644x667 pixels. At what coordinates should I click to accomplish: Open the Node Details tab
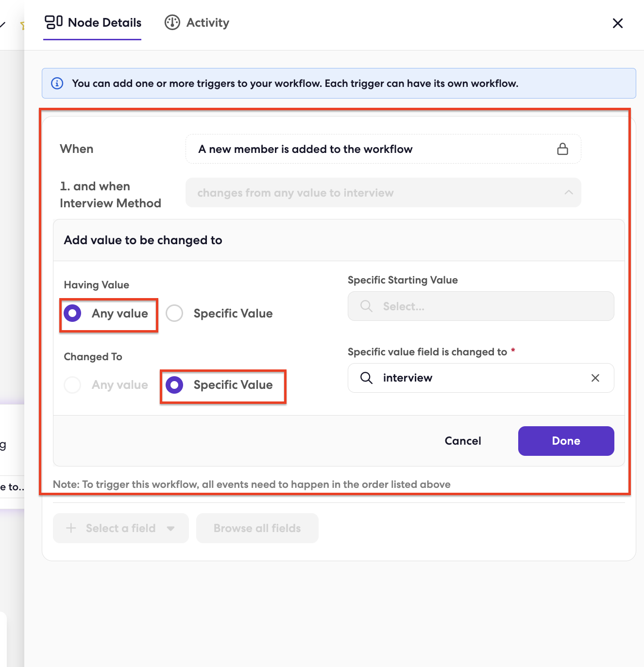(93, 22)
